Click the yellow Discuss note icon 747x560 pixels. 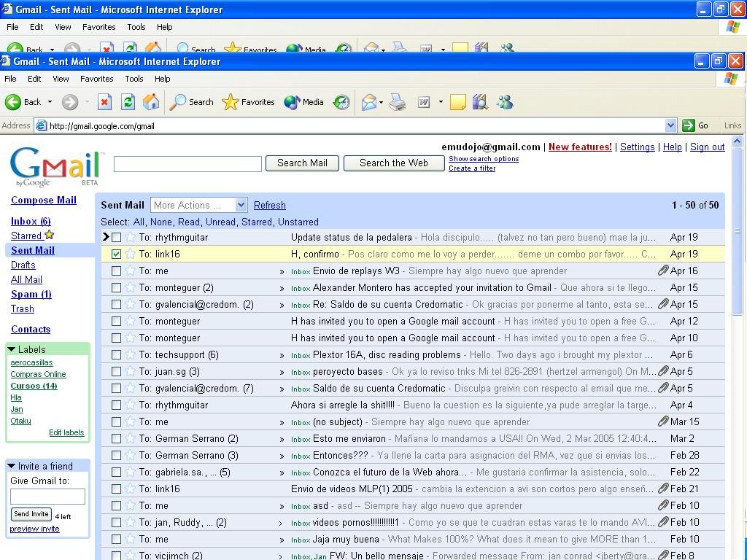point(458,102)
